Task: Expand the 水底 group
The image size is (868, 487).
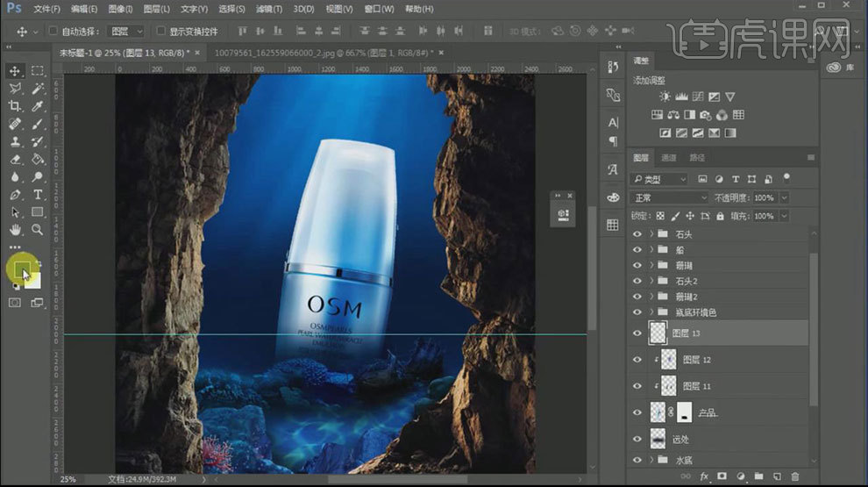Action: click(651, 460)
